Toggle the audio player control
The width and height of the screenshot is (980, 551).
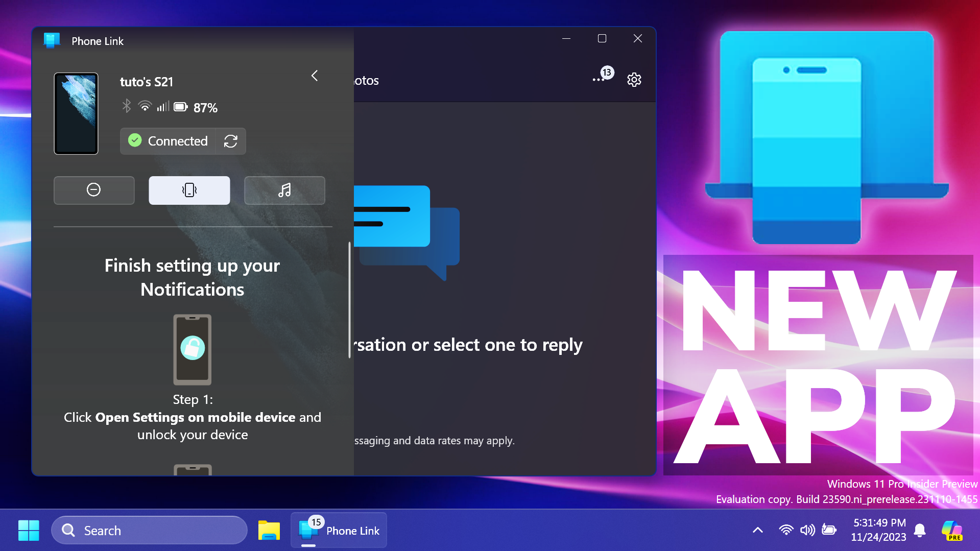(284, 190)
